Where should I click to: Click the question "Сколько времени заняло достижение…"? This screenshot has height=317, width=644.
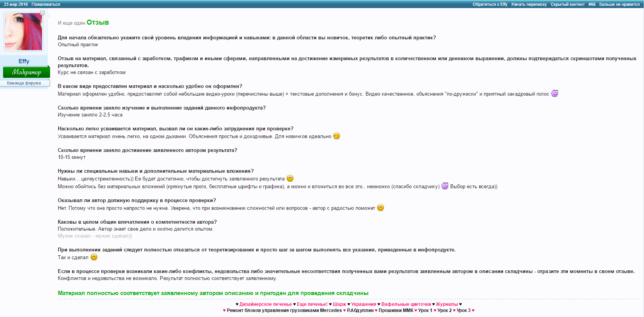(x=148, y=150)
